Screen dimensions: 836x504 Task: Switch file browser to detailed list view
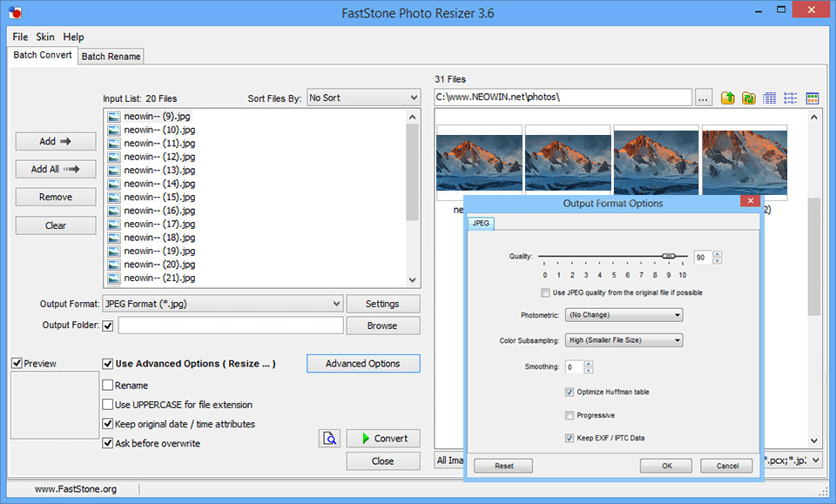point(769,97)
